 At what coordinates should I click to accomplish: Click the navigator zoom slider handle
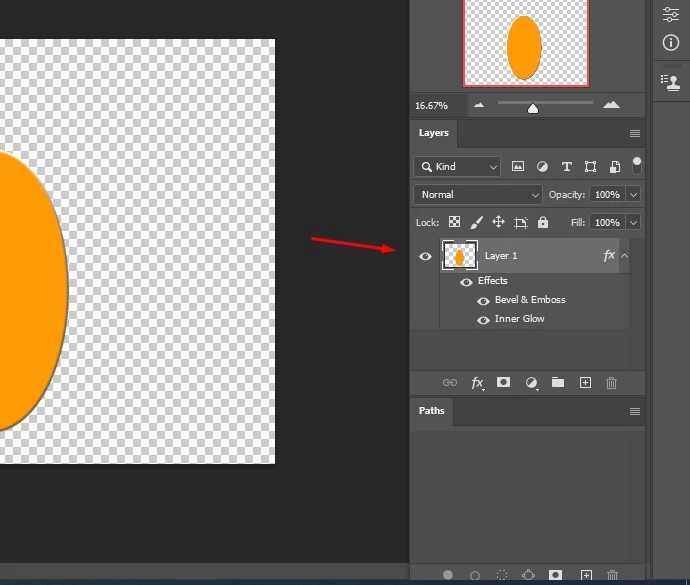click(533, 108)
